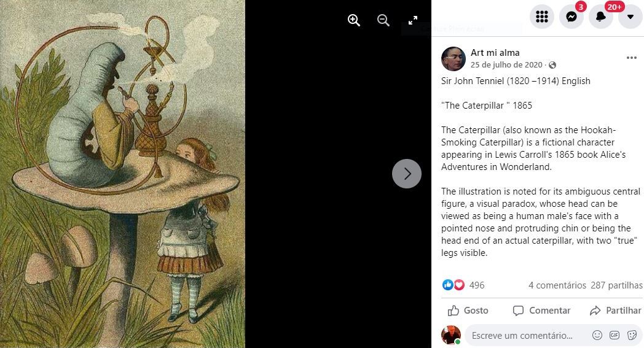
Task: Open the emoji picker in comment box
Action: click(x=597, y=335)
